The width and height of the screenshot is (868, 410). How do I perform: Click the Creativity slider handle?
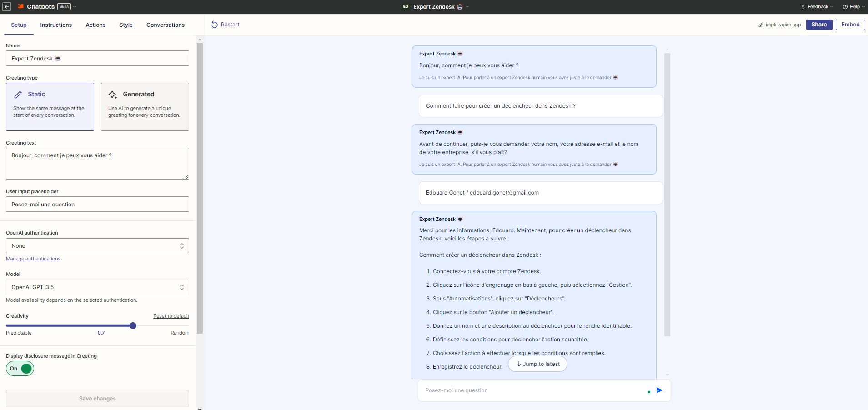[x=133, y=325]
